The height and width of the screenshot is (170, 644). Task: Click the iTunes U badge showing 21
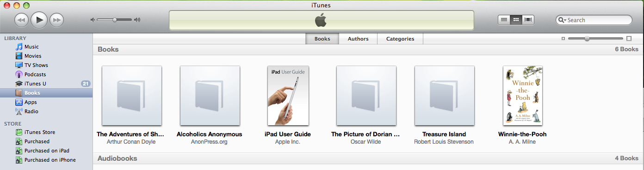click(x=85, y=84)
